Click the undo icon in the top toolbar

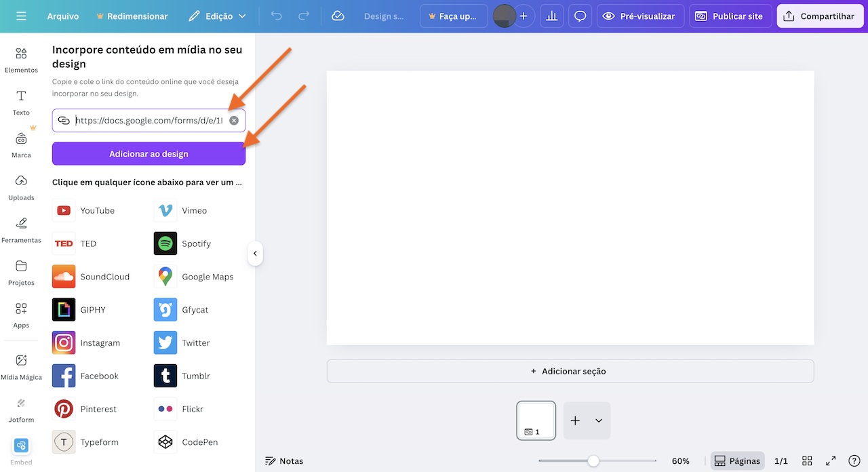click(x=276, y=14)
